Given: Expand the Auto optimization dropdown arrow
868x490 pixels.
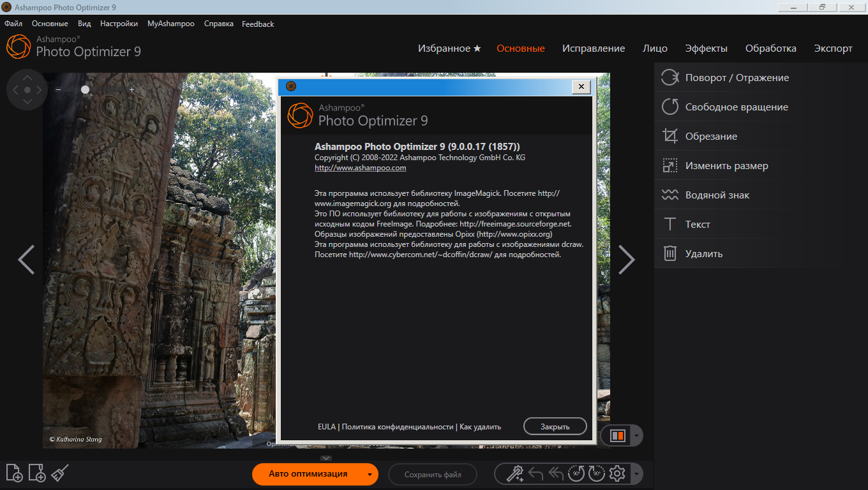Looking at the screenshot, I should pyautogui.click(x=369, y=474).
